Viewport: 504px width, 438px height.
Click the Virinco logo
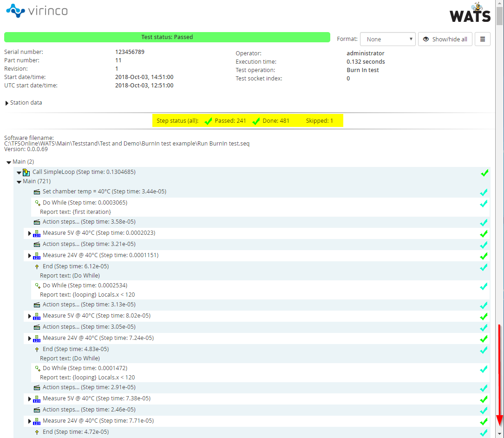click(x=37, y=11)
